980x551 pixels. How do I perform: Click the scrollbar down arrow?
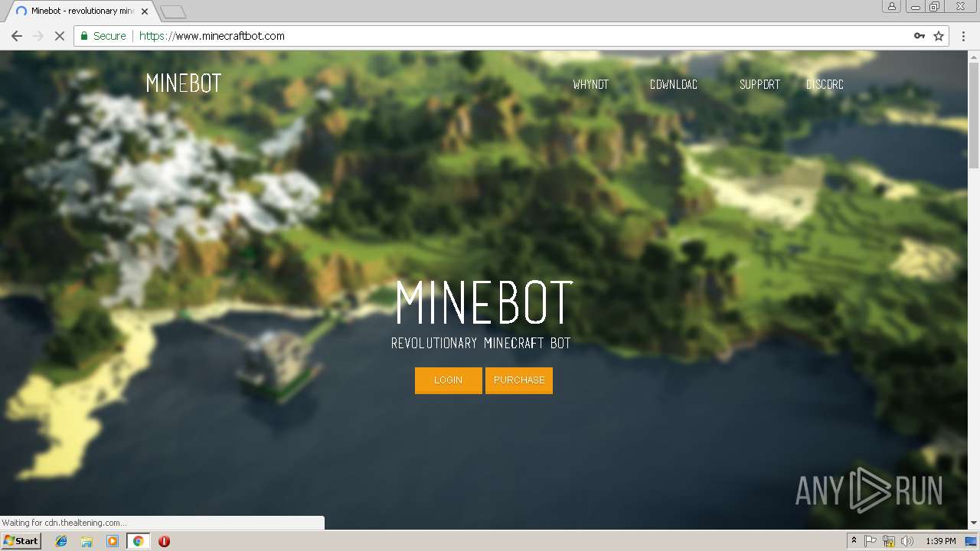974,523
